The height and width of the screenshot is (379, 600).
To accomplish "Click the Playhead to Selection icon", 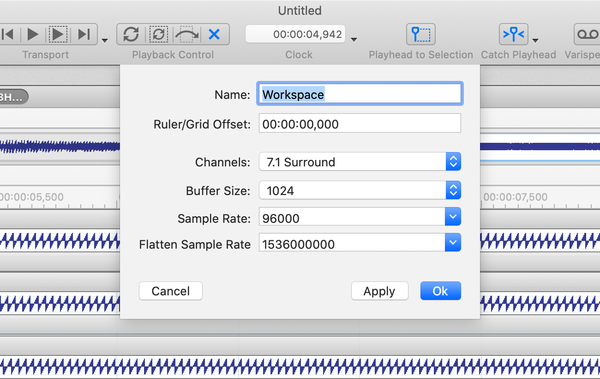I will pos(421,34).
